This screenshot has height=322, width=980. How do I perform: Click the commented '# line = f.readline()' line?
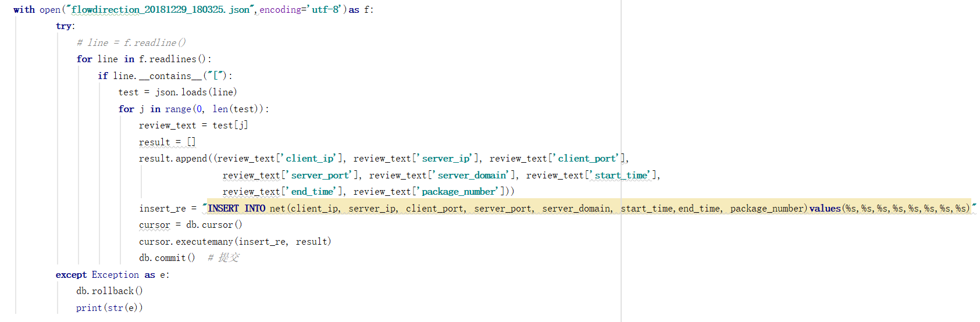click(131, 42)
